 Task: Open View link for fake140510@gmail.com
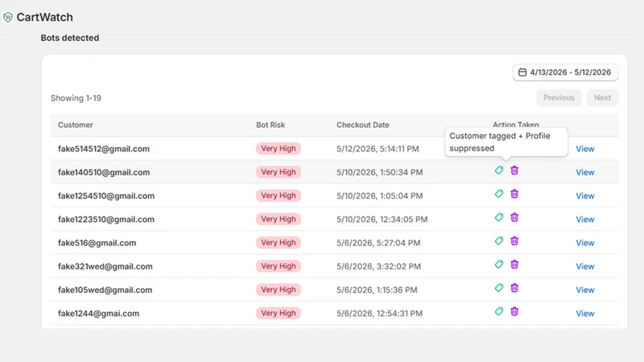[585, 172]
